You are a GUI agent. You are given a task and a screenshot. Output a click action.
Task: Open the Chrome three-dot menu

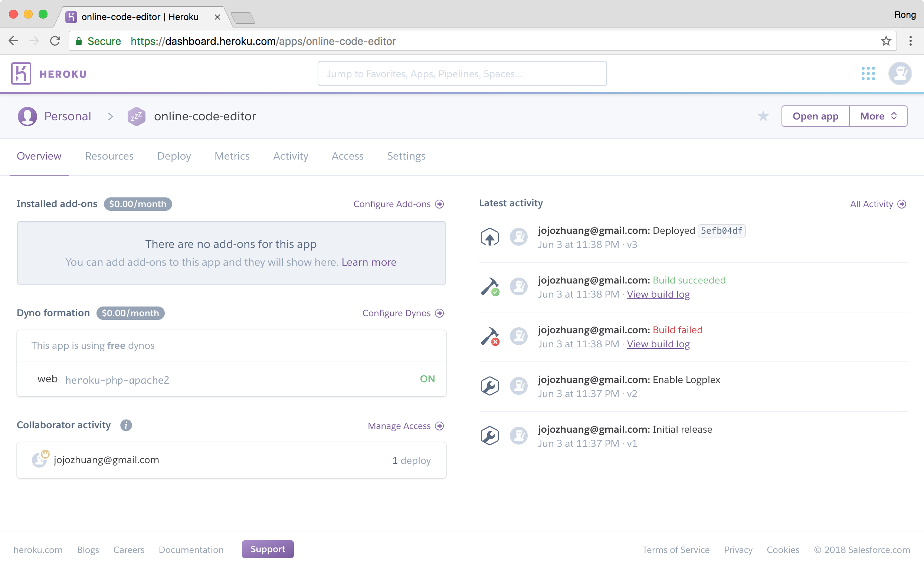(x=911, y=41)
